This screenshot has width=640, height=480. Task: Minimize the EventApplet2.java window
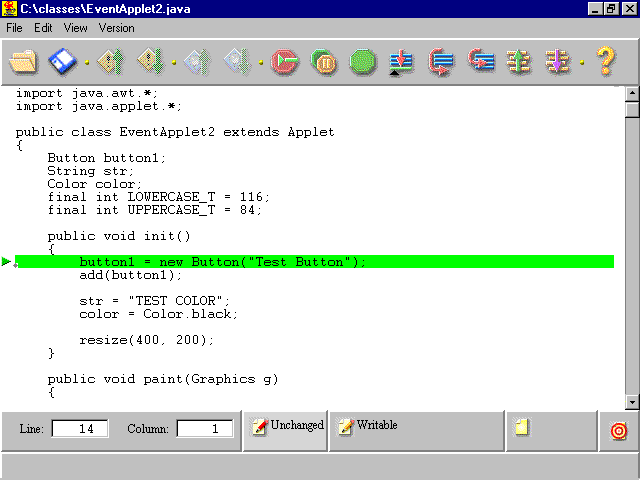[596, 9]
